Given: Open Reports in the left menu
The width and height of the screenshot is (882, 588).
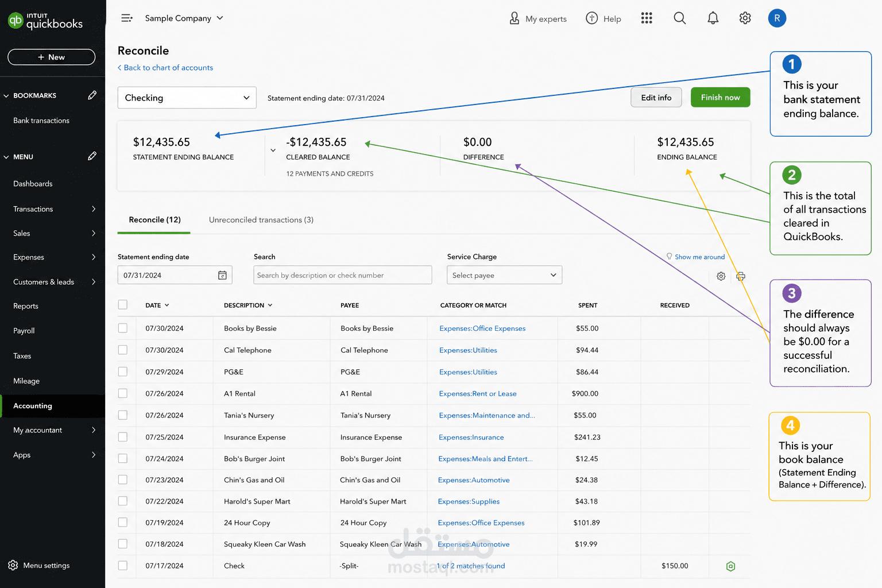Looking at the screenshot, I should [26, 306].
